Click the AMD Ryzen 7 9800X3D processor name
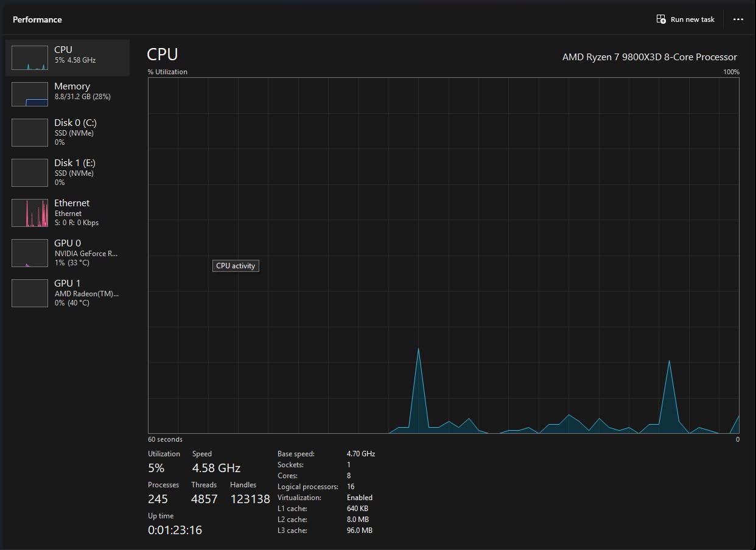 649,57
